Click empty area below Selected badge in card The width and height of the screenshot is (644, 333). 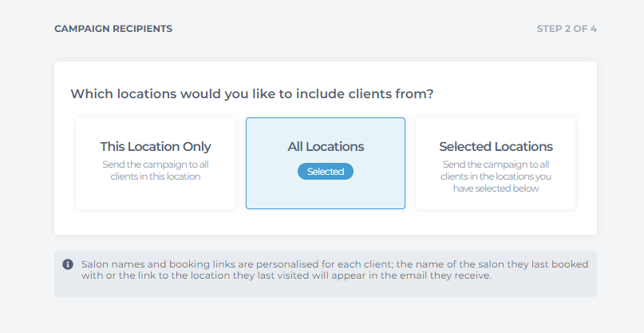(326, 195)
